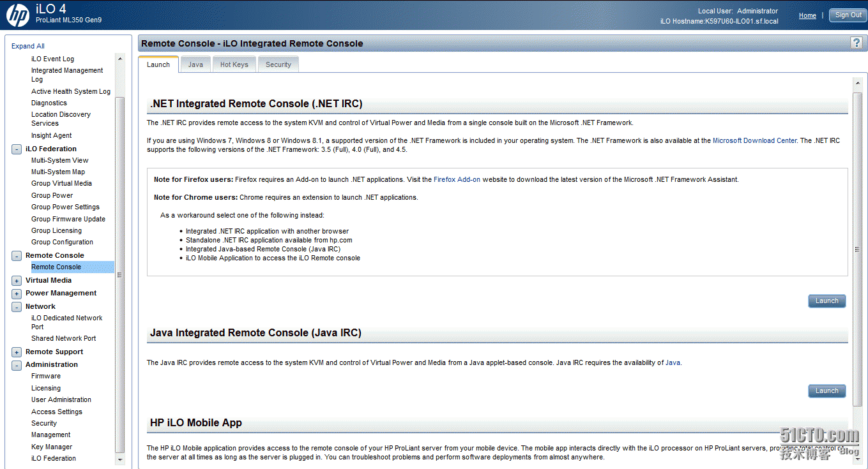Image resolution: width=868 pixels, height=469 pixels.
Task: Collapse the iLO Federation section
Action: [17, 149]
